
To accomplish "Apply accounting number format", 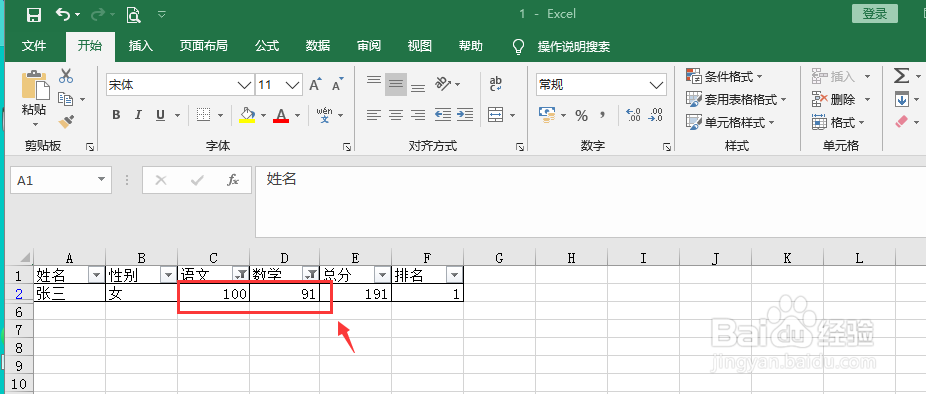I will 547,115.
